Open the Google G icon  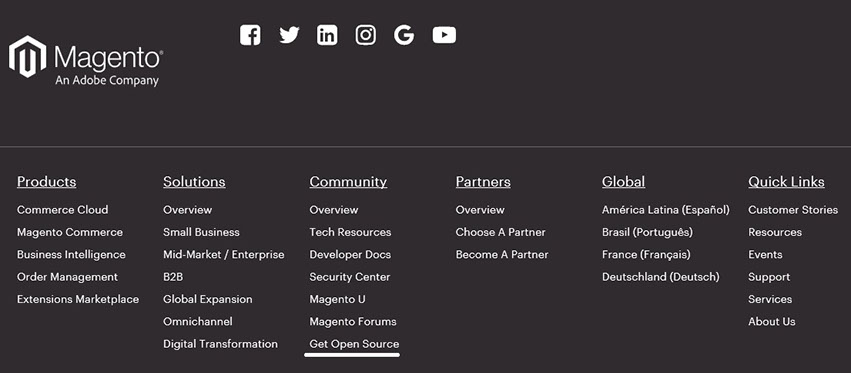(x=404, y=35)
